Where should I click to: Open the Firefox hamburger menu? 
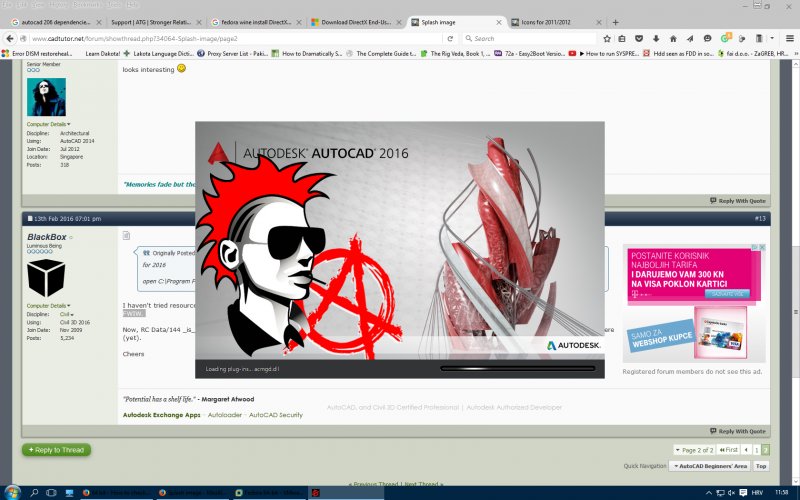click(x=789, y=38)
